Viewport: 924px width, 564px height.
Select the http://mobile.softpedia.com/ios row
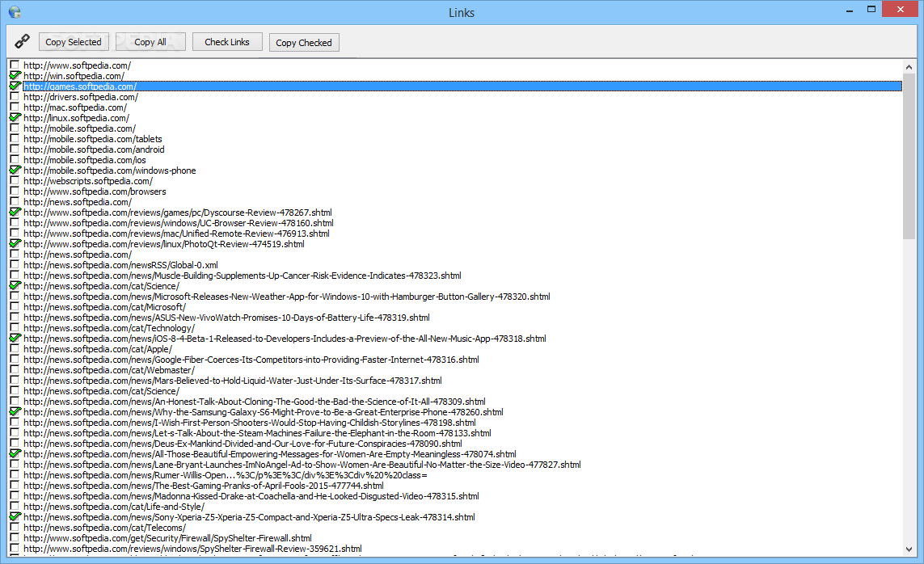(84, 160)
